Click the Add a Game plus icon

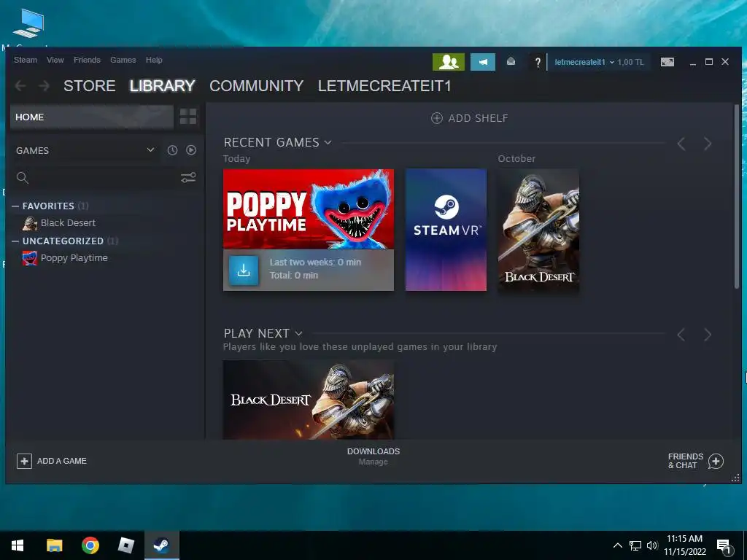[24, 461]
